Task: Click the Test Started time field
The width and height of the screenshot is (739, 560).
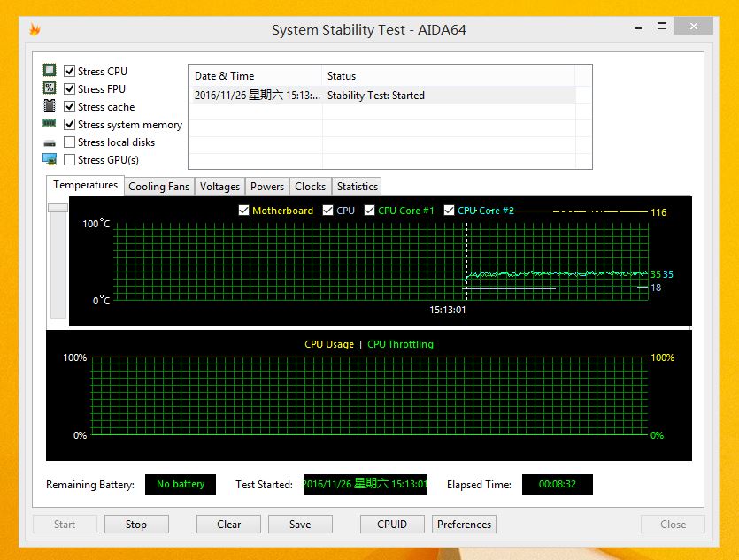Action: point(366,484)
